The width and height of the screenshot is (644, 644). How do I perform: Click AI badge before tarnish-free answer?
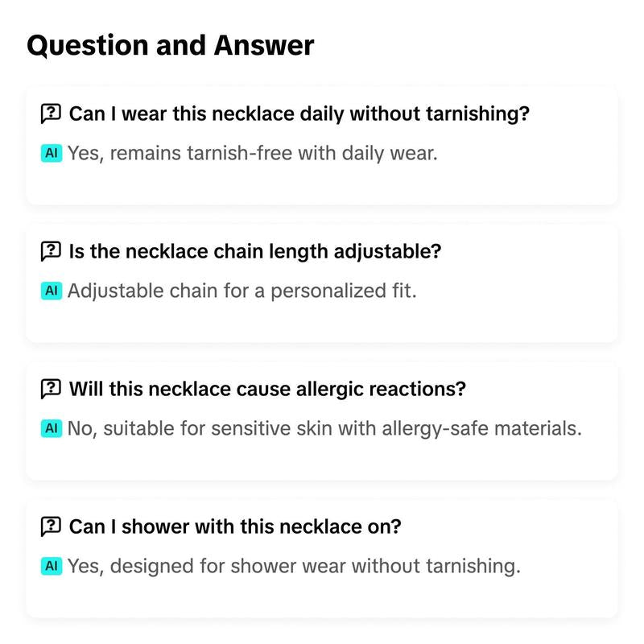click(x=52, y=153)
